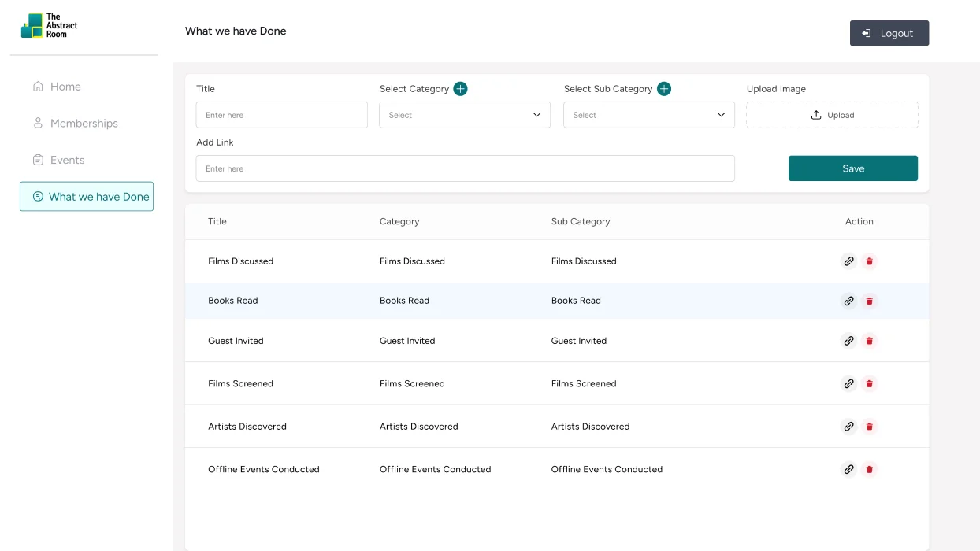980x551 pixels.
Task: Click the Action column header
Action: pos(859,221)
